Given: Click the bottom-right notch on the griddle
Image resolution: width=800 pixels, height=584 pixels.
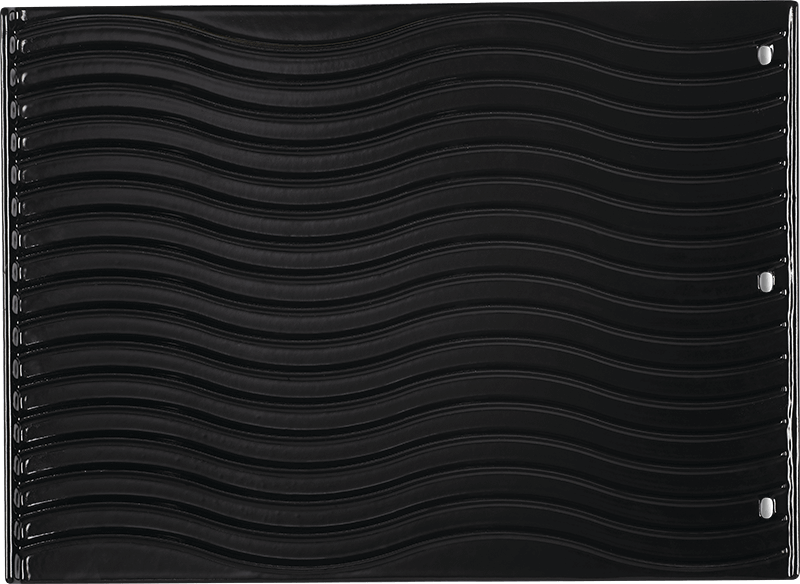Looking at the screenshot, I should pos(768,500).
